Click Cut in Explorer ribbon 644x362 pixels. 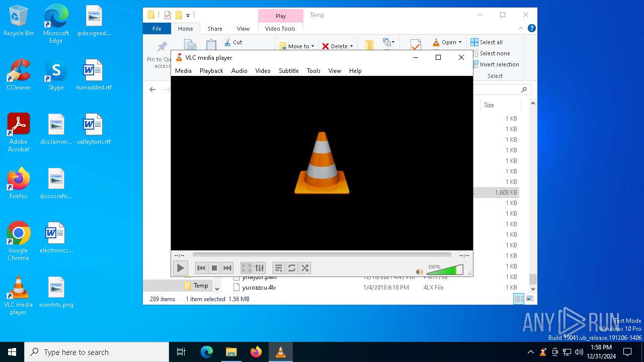pyautogui.click(x=233, y=42)
